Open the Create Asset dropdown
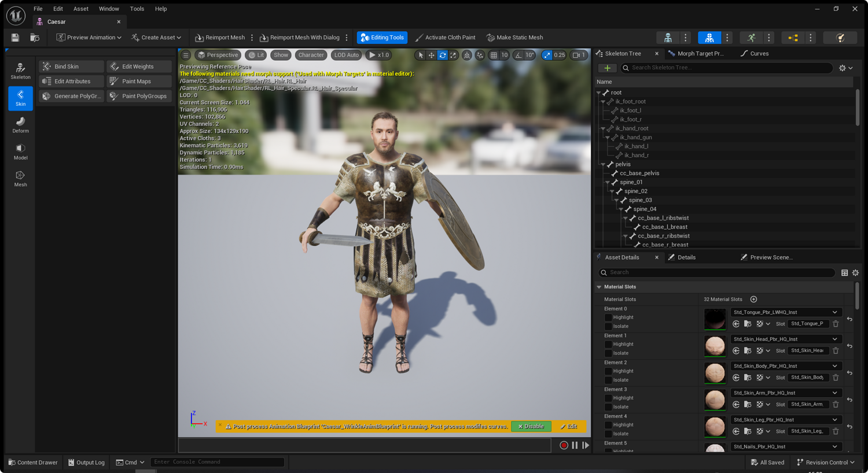Screen dimensions: 868x473 coord(156,38)
